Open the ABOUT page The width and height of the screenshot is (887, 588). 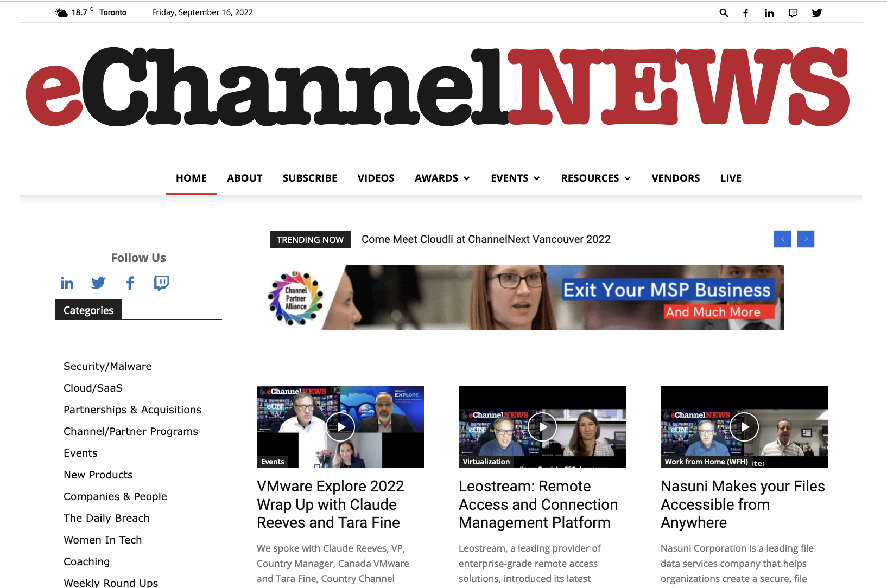click(x=245, y=178)
